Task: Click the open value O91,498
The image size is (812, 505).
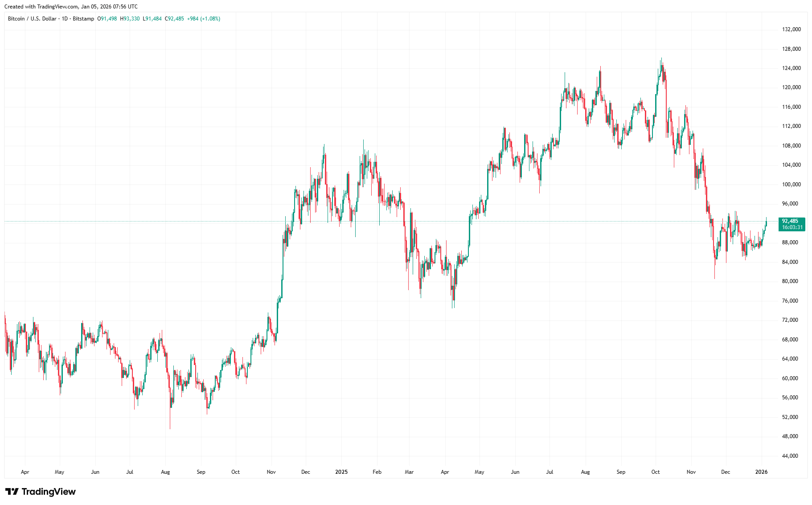Action: click(x=107, y=19)
